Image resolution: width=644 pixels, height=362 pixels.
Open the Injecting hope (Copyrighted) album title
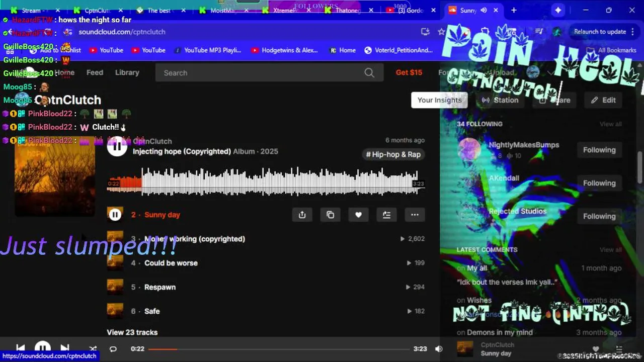[x=182, y=151]
